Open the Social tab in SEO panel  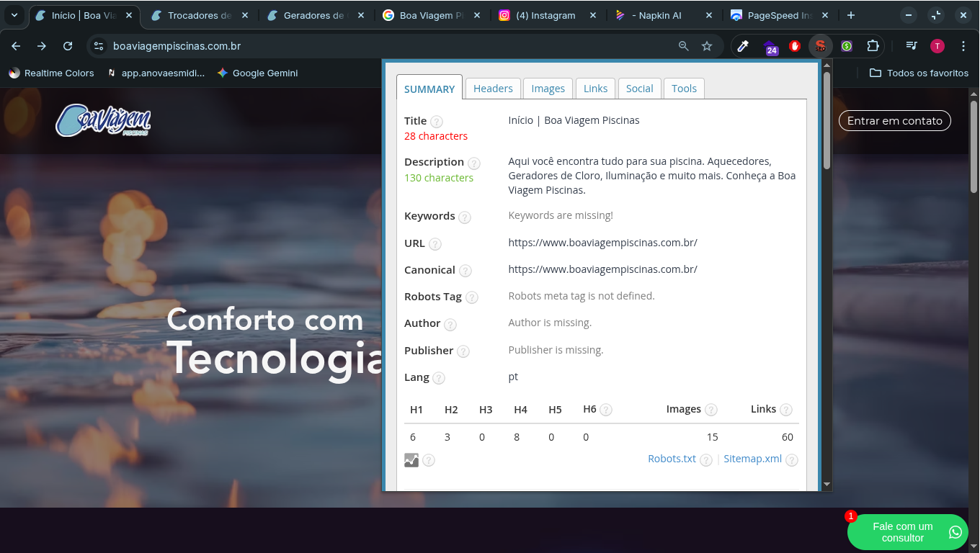coord(639,89)
